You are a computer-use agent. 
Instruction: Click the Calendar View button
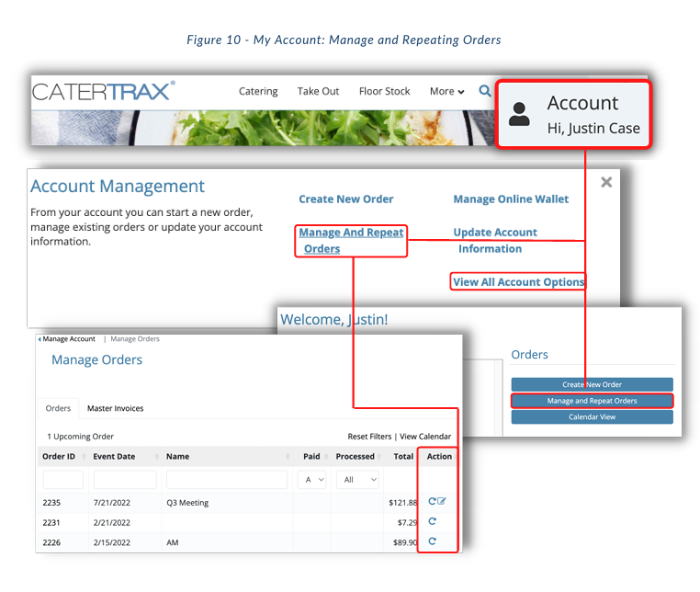tap(592, 416)
